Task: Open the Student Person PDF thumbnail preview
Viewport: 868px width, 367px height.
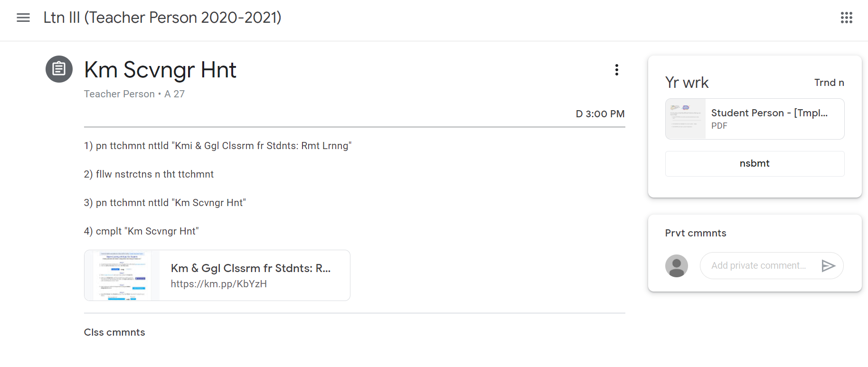Action: 685,119
